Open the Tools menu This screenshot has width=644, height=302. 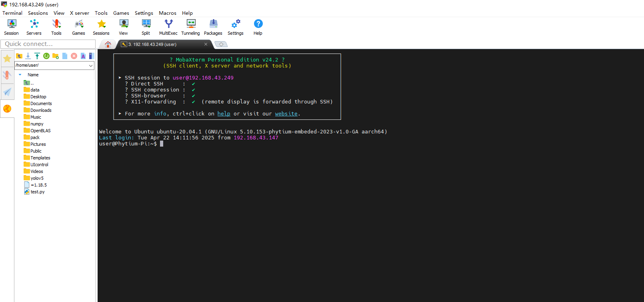(101, 13)
